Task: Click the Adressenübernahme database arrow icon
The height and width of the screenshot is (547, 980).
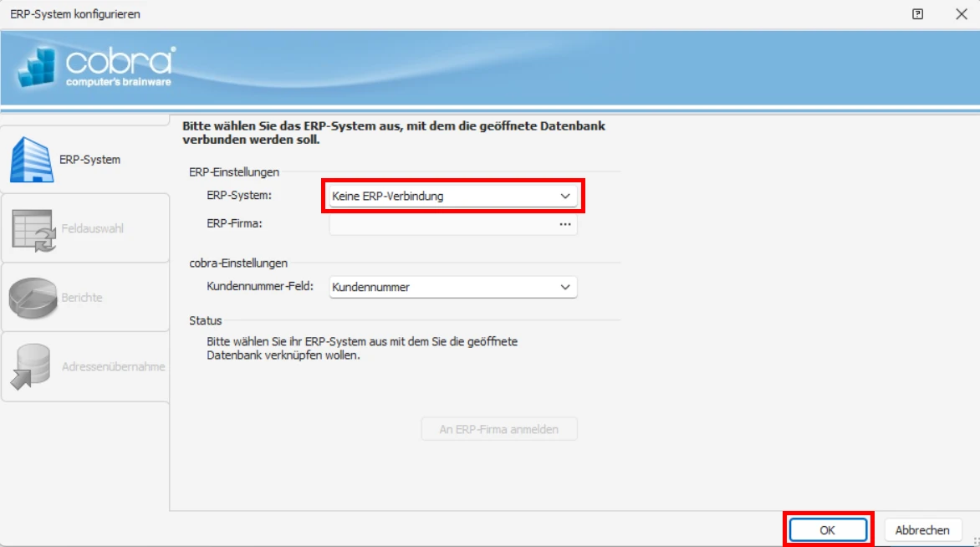Action: [30, 367]
